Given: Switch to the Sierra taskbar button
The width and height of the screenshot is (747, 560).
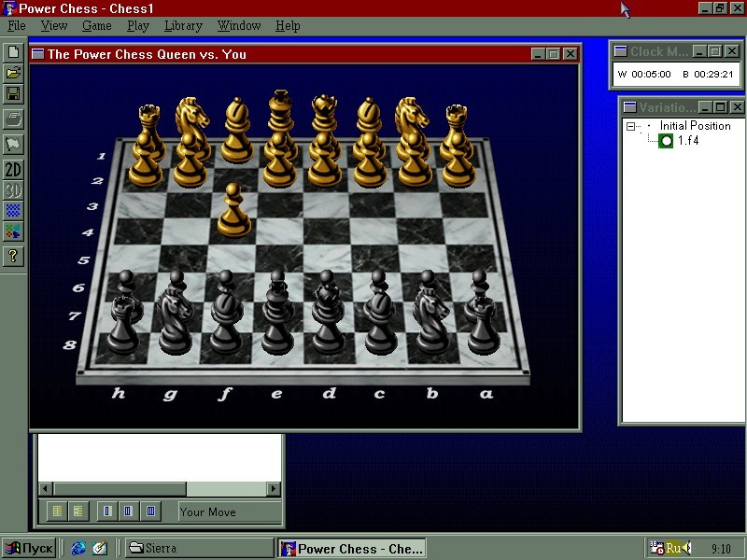Looking at the screenshot, I should pyautogui.click(x=199, y=548).
